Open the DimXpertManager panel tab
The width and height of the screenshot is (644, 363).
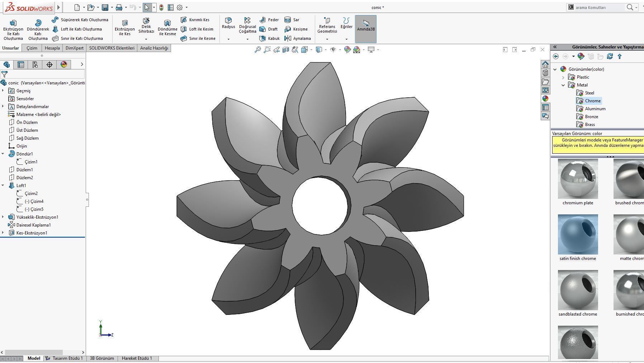pos(49,65)
